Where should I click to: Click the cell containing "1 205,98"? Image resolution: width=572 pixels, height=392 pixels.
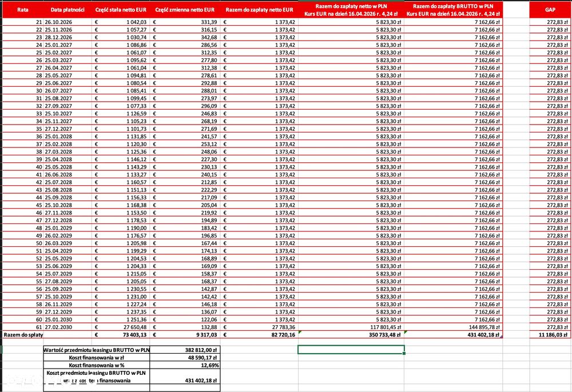coord(121,243)
